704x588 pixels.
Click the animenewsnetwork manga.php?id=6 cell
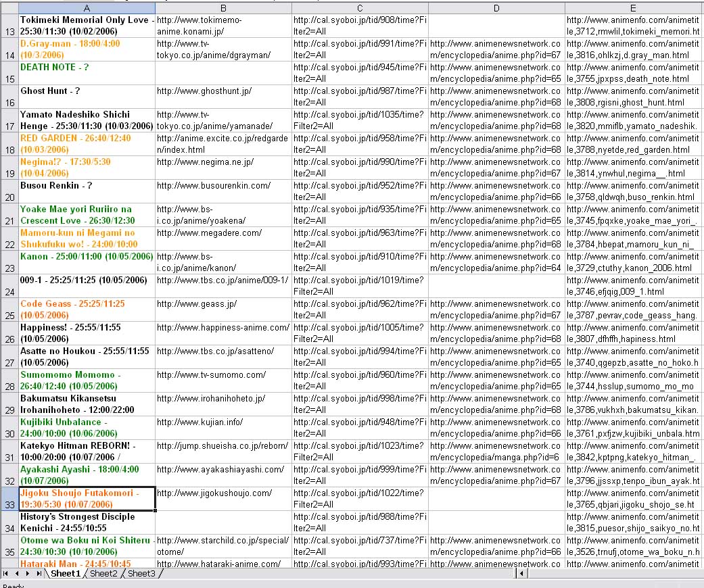(x=496, y=451)
